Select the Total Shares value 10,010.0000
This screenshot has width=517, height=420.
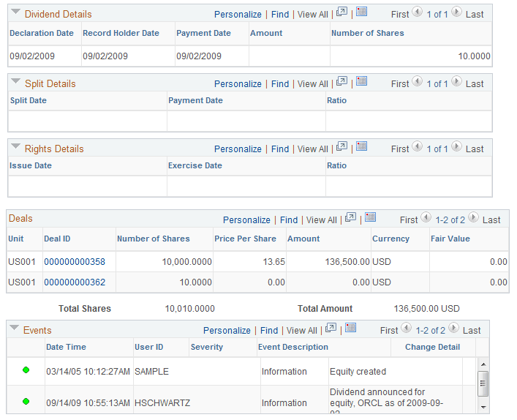[189, 309]
